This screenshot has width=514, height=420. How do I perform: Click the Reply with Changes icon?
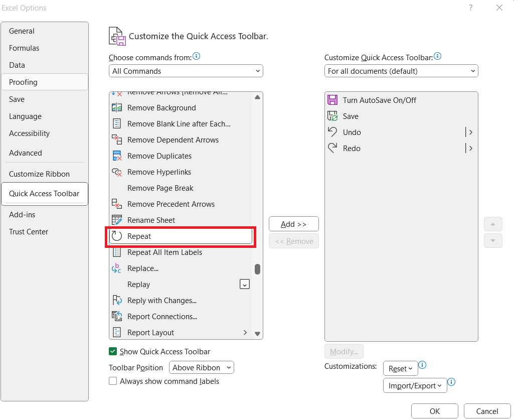(x=117, y=301)
